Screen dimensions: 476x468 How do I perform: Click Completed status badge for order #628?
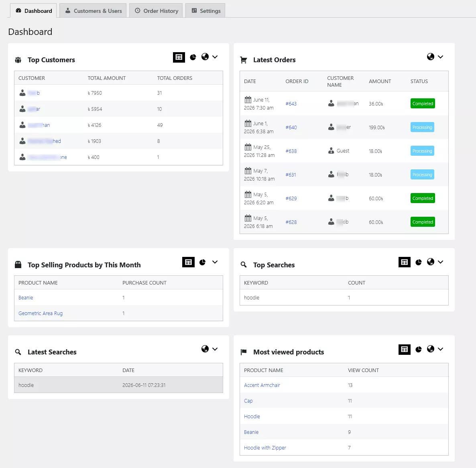click(x=423, y=222)
